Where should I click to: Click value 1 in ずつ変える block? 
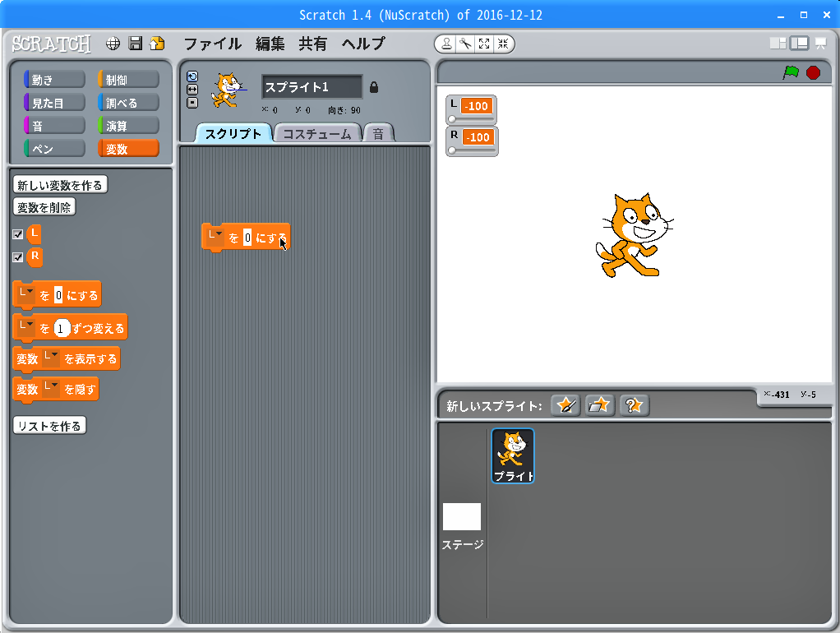[61, 328]
